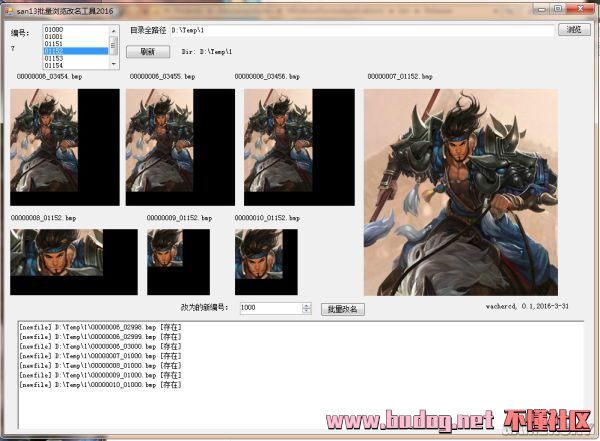Select list entry 01153
The width and height of the screenshot is (600, 441).
(76, 58)
